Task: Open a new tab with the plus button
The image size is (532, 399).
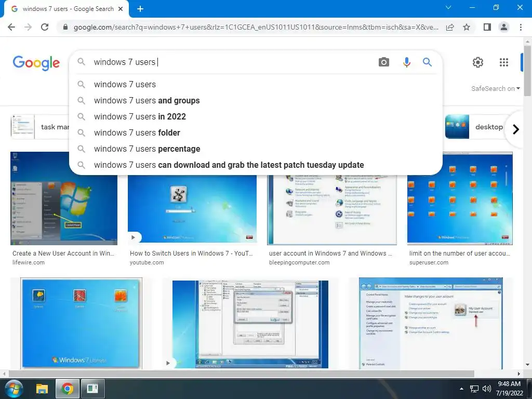Action: tap(140, 9)
